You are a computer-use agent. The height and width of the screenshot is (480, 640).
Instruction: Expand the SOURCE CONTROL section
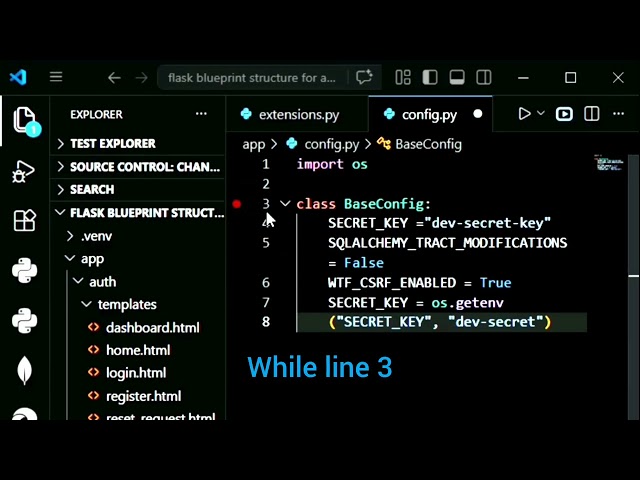click(x=139, y=167)
